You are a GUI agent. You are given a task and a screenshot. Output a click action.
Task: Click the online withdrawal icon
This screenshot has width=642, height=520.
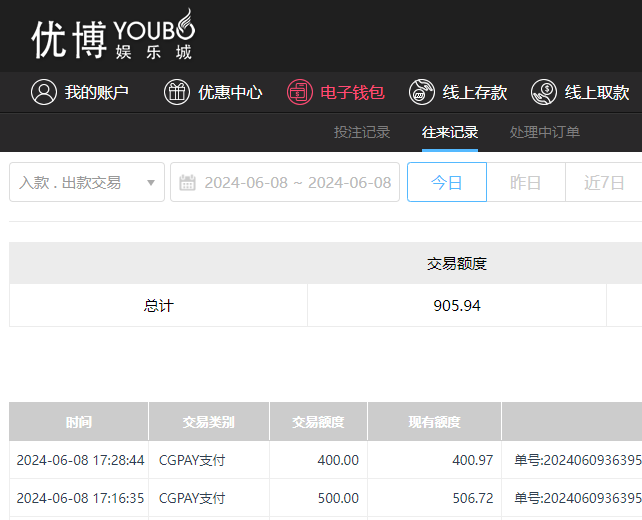tap(544, 92)
